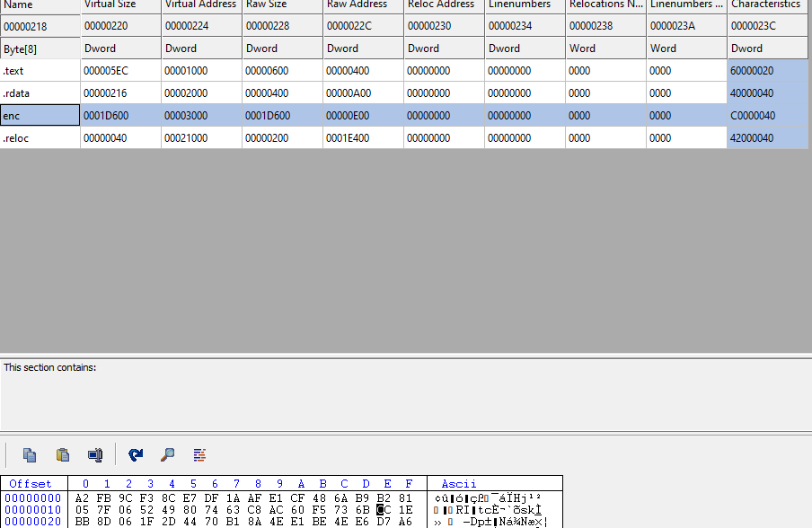Select the enc section name cell

point(40,116)
